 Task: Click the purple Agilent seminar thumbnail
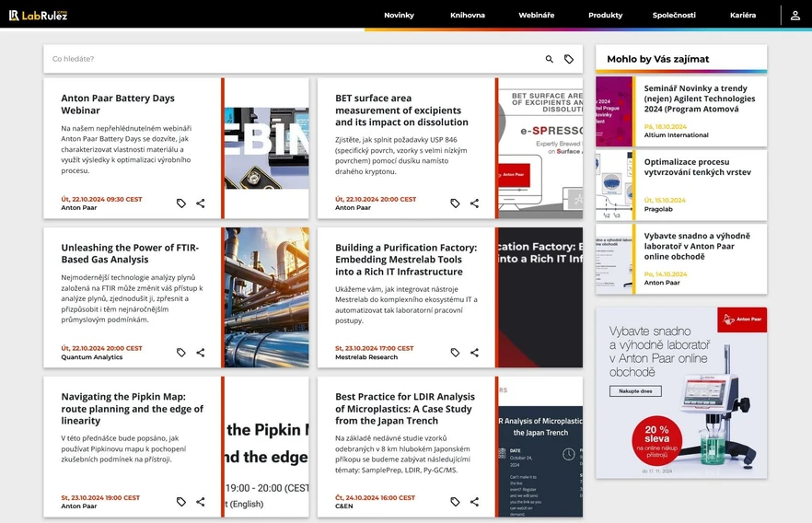614,111
